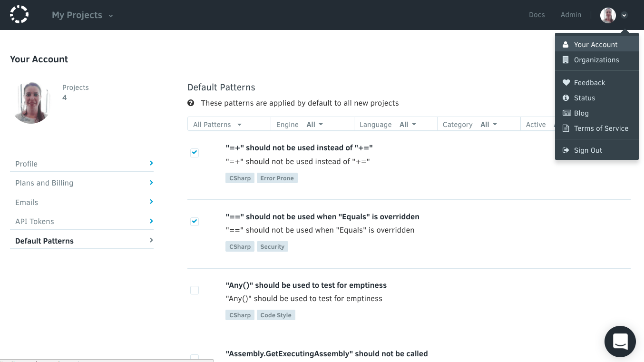Screen dimensions: 644x362
Task: Select Your Account in user menu
Action: point(595,44)
